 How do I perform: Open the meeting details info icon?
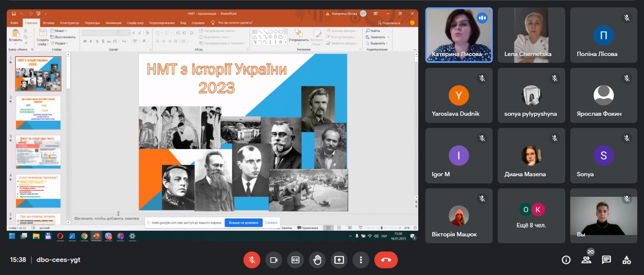(x=566, y=260)
